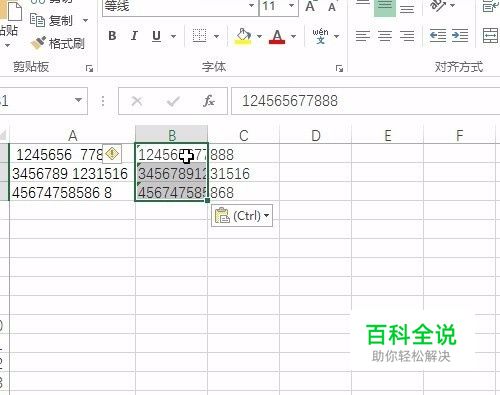Image resolution: width=500 pixels, height=395 pixels.
Task: Select column D header
Action: tap(316, 135)
